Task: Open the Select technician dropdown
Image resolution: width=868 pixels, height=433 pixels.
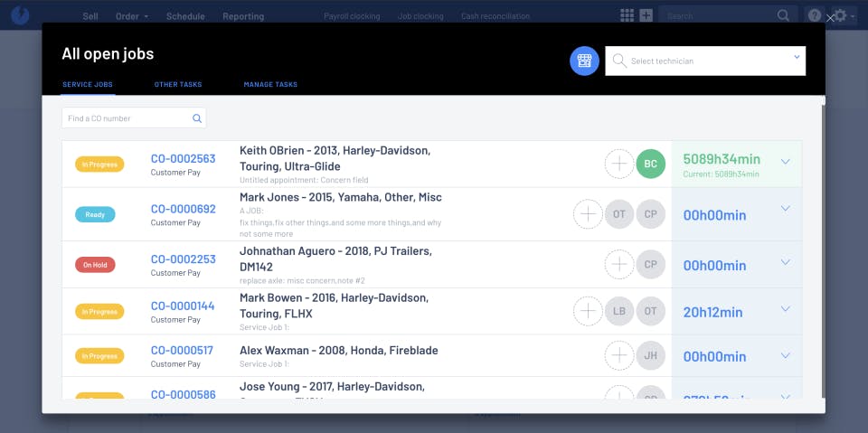Action: [x=705, y=61]
